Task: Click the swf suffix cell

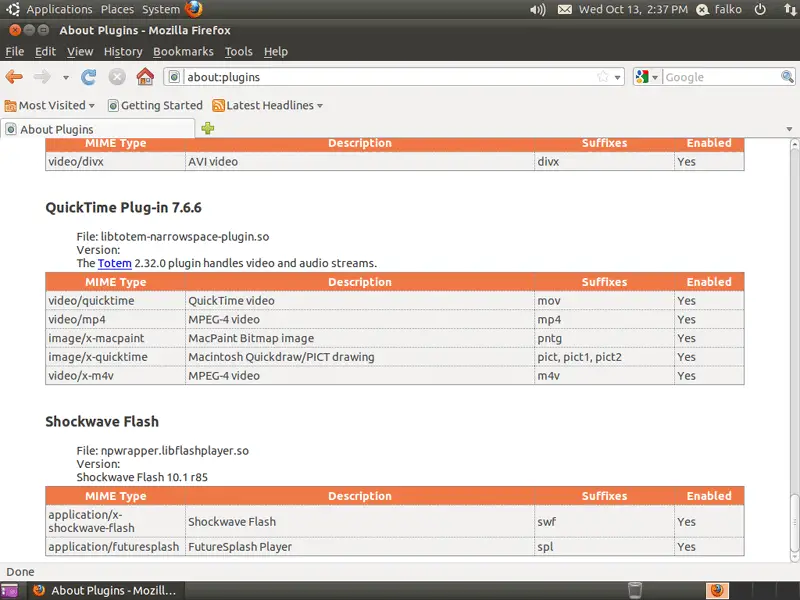Action: tap(605, 521)
